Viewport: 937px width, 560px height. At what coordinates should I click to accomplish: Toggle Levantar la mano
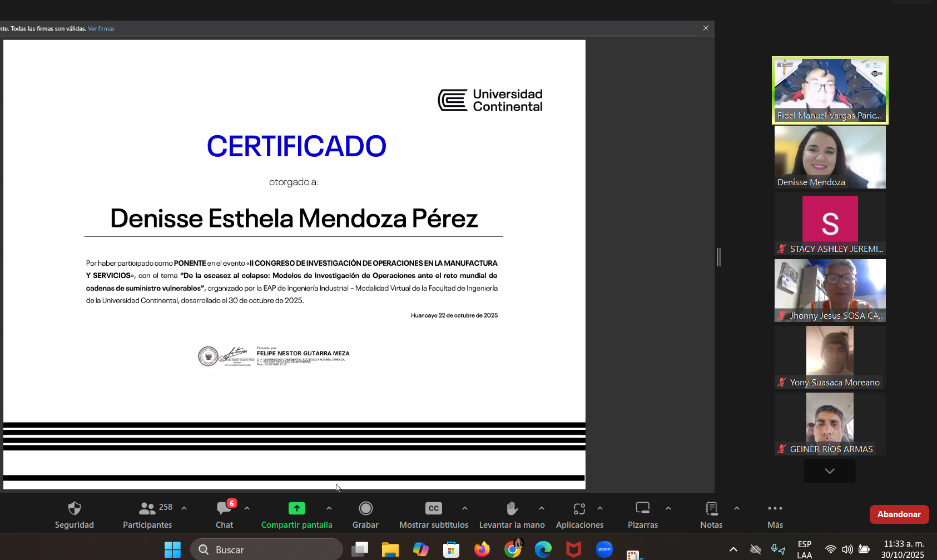coord(512,509)
